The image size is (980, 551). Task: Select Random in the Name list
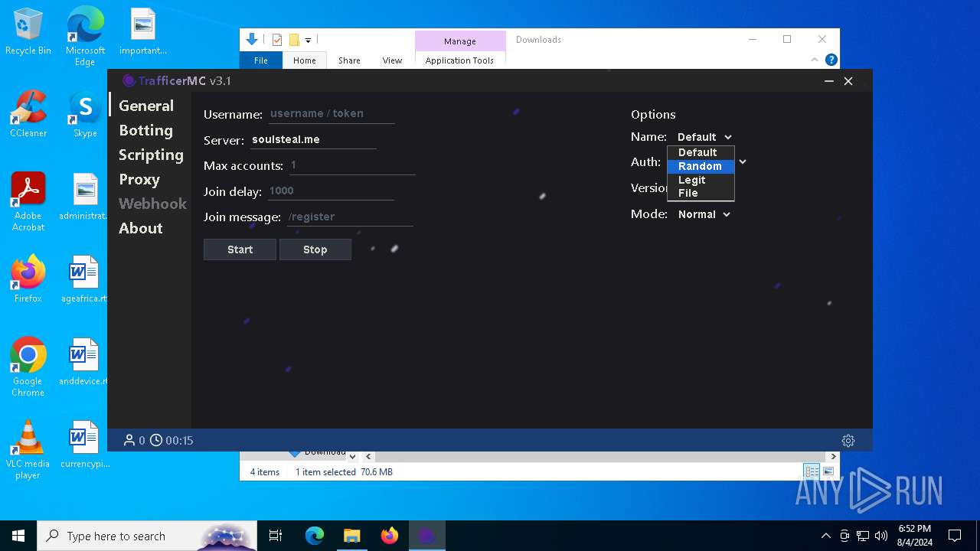click(x=701, y=166)
